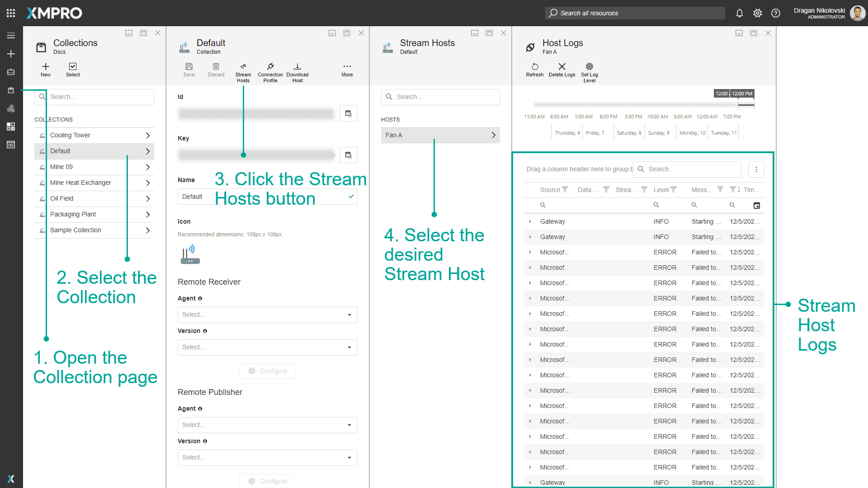Click the 12:00 PM timeline range handle
This screenshot has width=868, height=488.
coord(742,94)
